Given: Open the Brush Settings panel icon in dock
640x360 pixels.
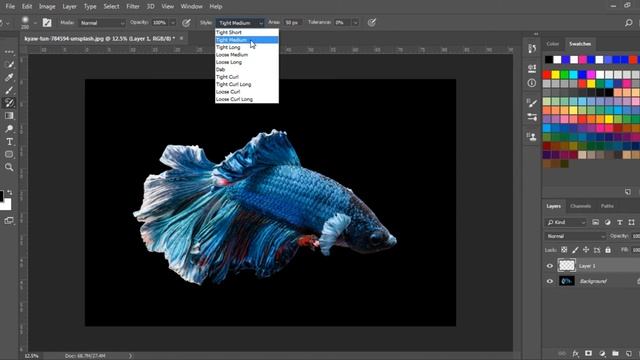Looking at the screenshot, I should tap(532, 103).
